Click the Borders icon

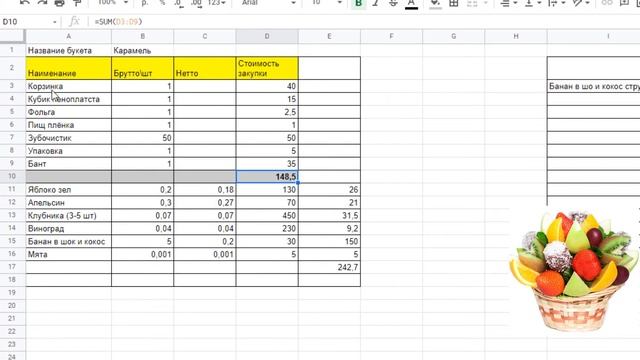pos(453,2)
